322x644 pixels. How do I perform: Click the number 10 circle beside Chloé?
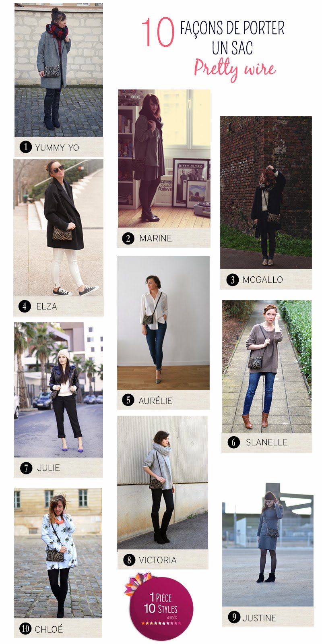coord(25,628)
